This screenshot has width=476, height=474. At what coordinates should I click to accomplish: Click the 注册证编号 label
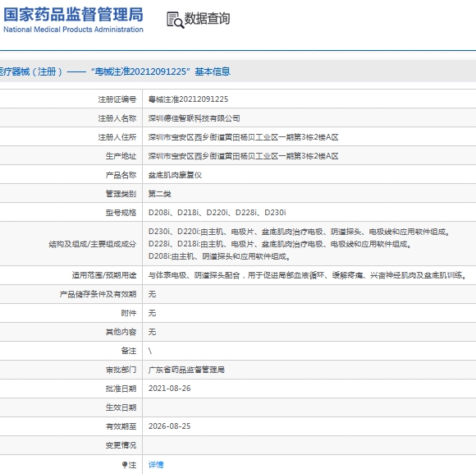point(117,99)
